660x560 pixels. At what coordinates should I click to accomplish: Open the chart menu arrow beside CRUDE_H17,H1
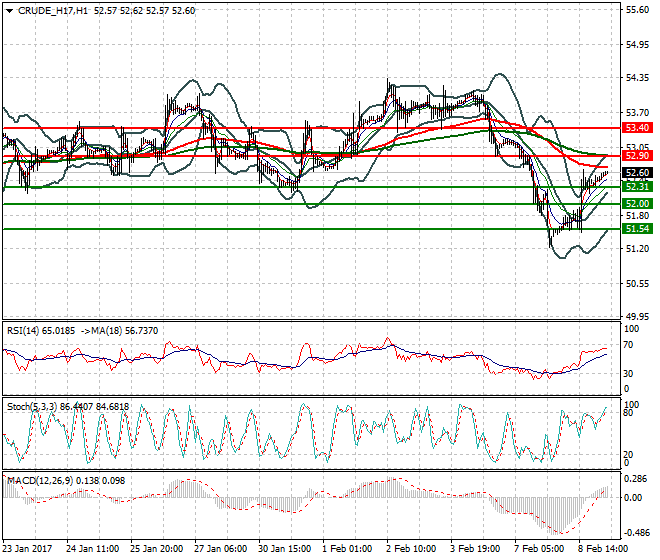(9, 11)
